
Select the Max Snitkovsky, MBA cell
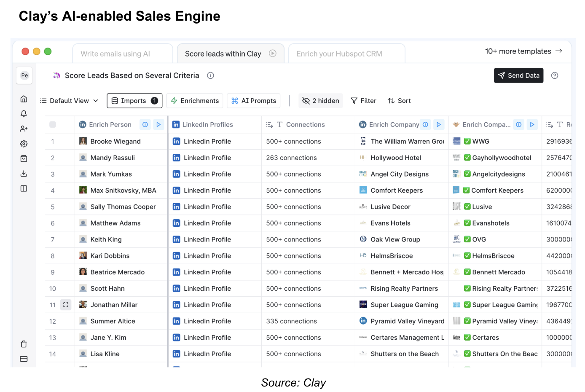(x=121, y=191)
